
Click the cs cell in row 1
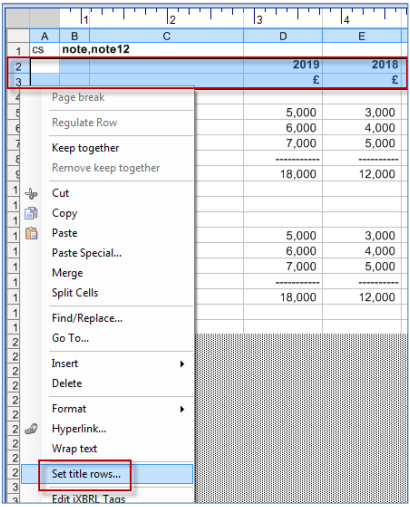tap(44, 50)
